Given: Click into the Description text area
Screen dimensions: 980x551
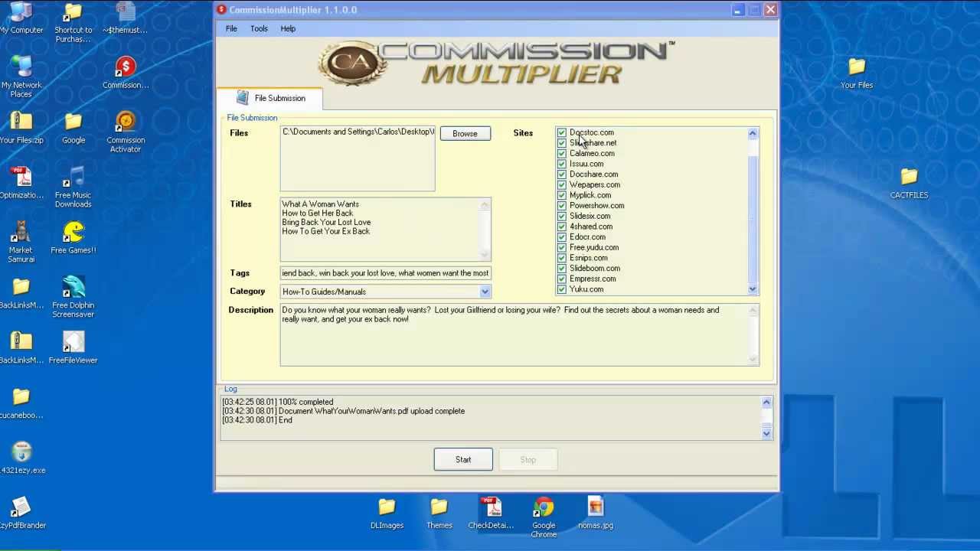Looking at the screenshot, I should click(x=520, y=334).
